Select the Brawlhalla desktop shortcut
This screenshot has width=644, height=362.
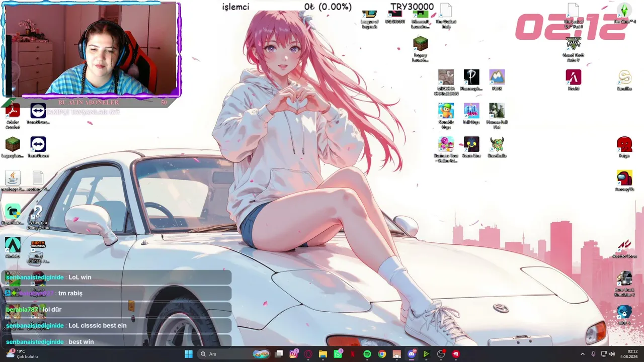(497, 147)
